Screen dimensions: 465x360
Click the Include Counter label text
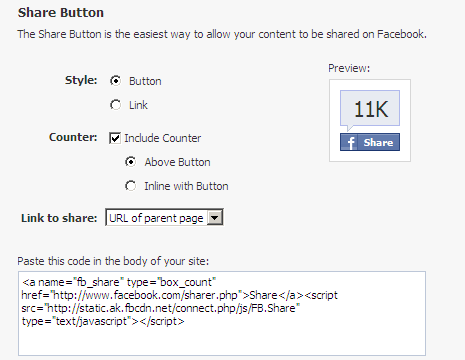tap(163, 138)
